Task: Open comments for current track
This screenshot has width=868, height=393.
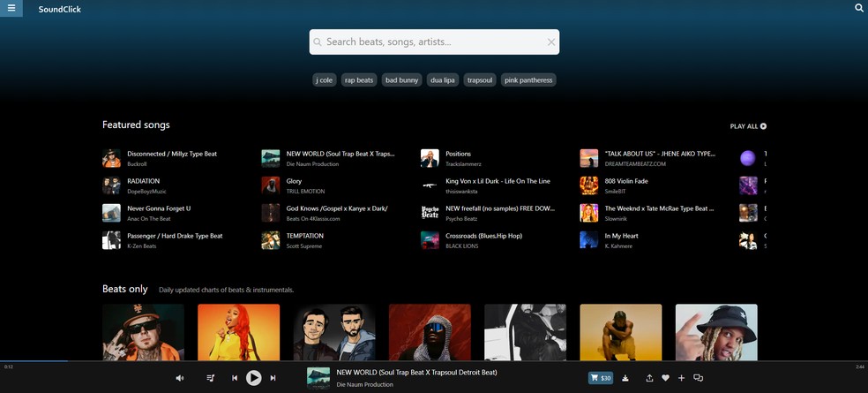Action: click(698, 378)
